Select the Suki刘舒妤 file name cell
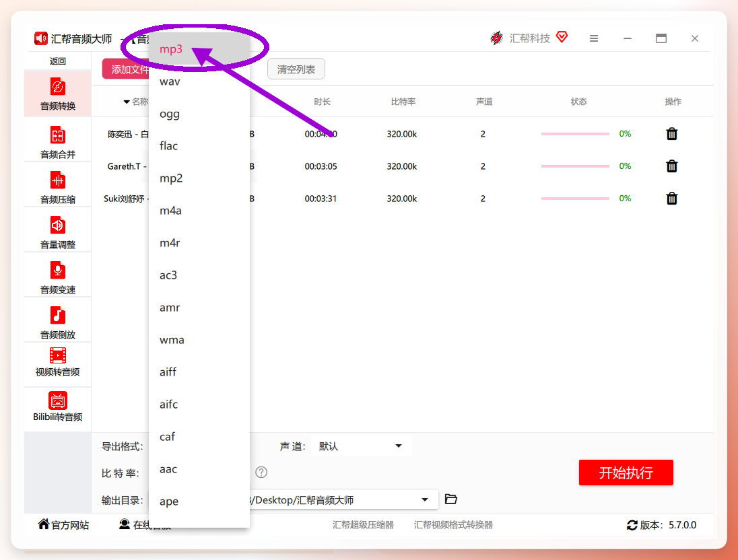Image resolution: width=738 pixels, height=560 pixels. tap(126, 199)
